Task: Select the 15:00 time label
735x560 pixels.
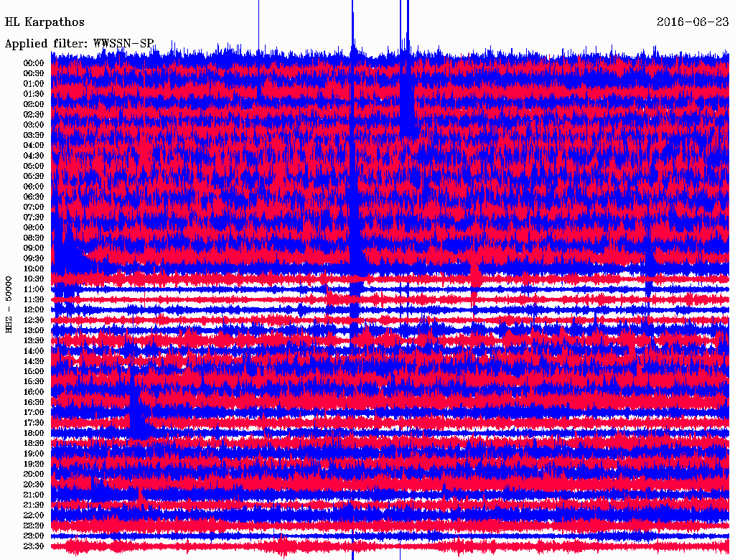Action: pyautogui.click(x=34, y=371)
